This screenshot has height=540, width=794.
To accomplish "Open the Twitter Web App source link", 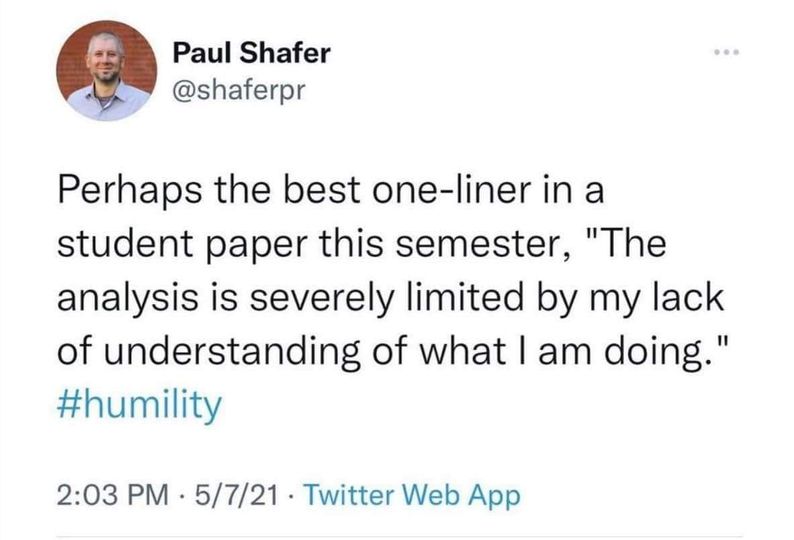I will pos(409,495).
